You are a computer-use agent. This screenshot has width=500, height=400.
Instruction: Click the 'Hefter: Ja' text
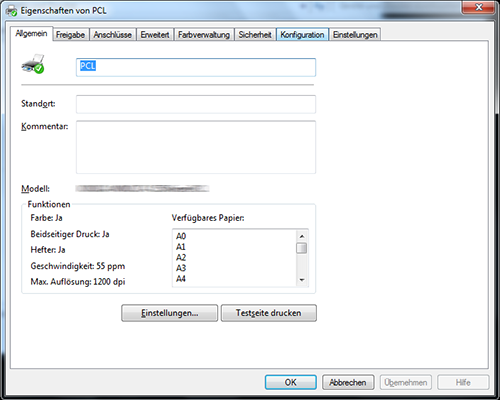[48, 250]
